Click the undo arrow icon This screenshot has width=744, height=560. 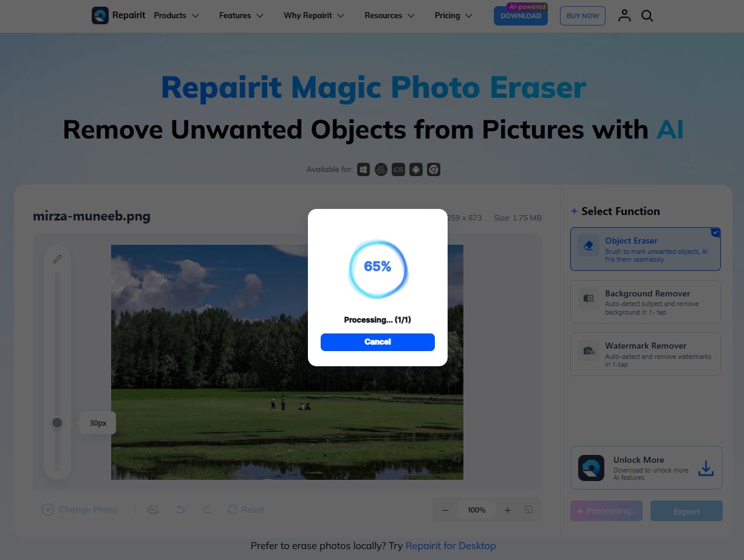point(180,510)
